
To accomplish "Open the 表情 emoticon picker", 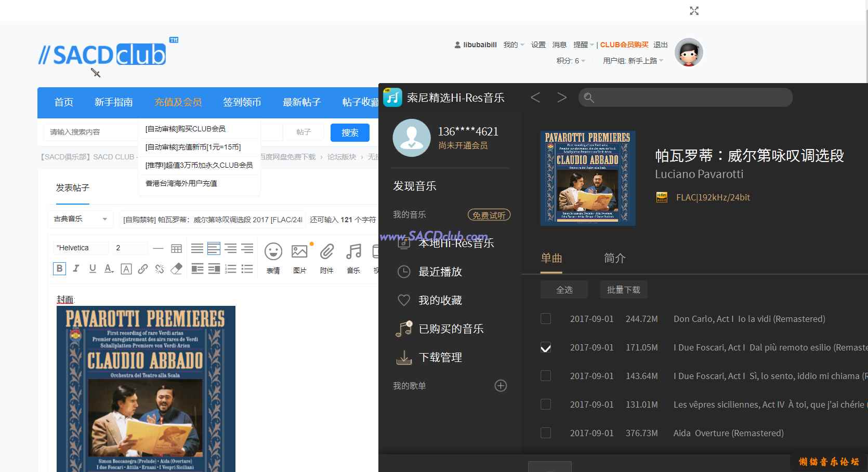I will click(x=273, y=258).
